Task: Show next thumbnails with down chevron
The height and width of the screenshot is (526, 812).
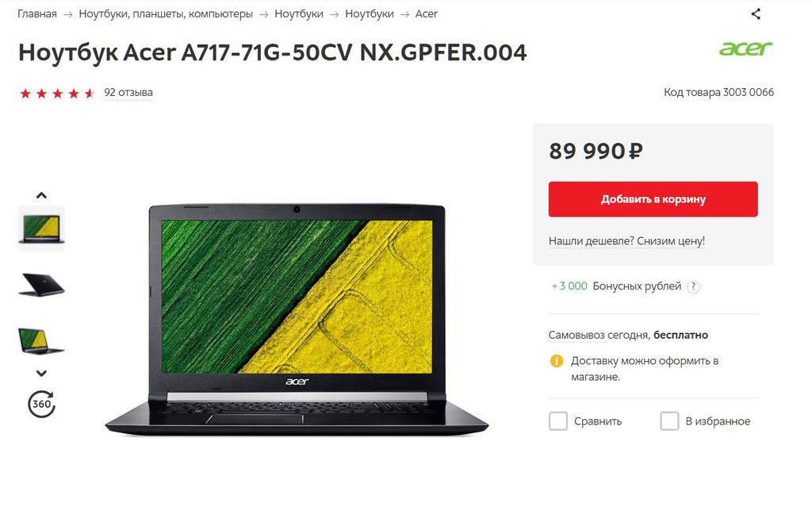Action: [41, 373]
